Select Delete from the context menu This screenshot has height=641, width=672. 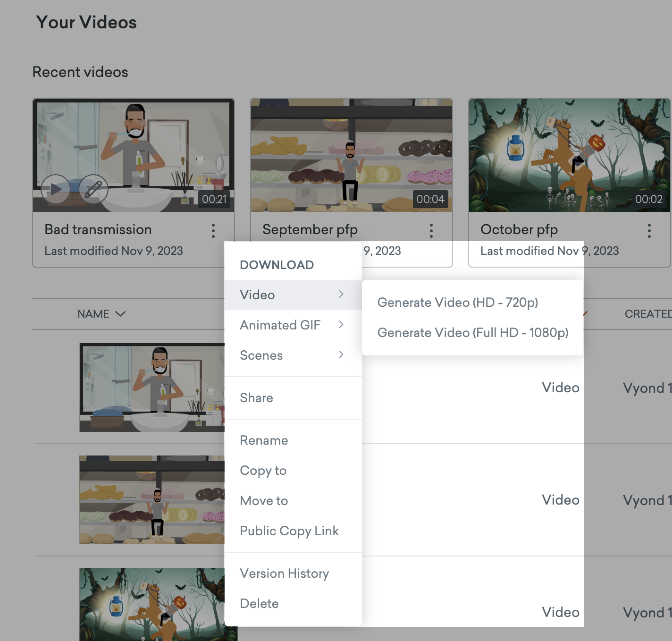tap(293, 604)
